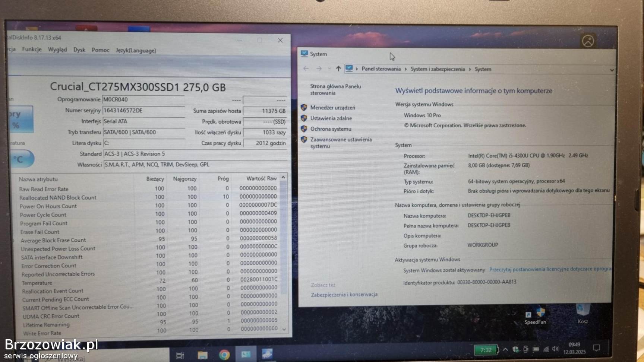Open Ustawienia zdalne link
The width and height of the screenshot is (644, 362).
tap(331, 118)
